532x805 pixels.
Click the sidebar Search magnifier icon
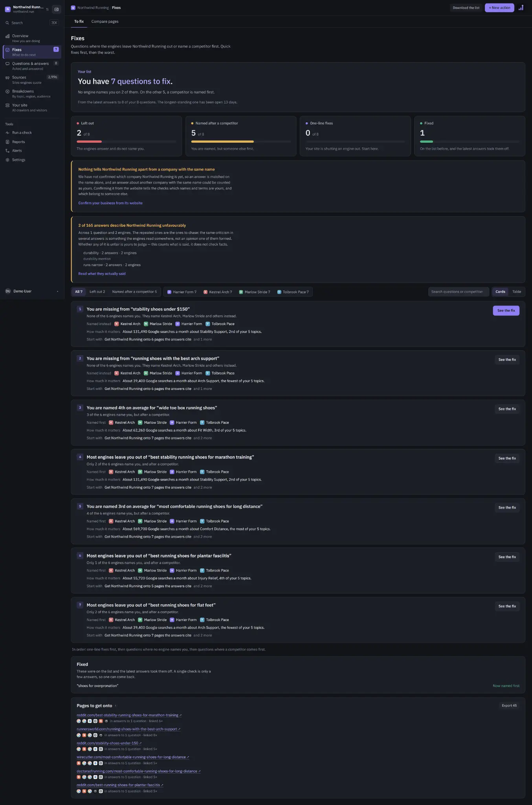[x=7, y=23]
